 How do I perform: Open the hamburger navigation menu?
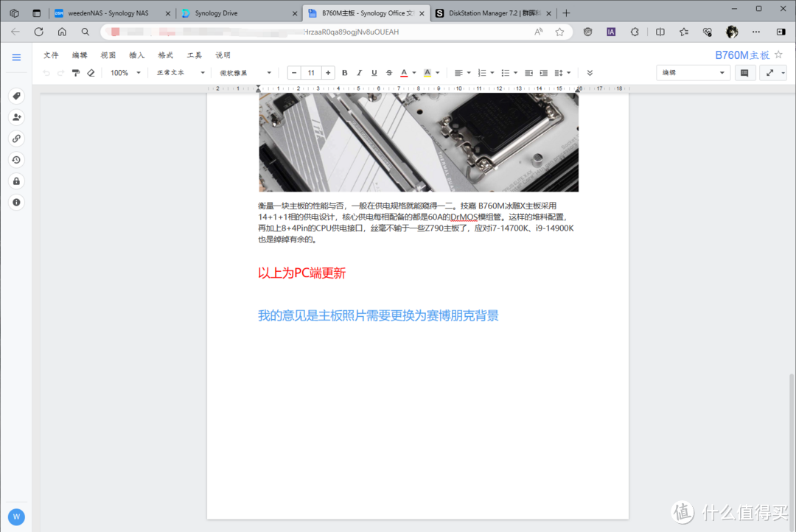pos(16,57)
